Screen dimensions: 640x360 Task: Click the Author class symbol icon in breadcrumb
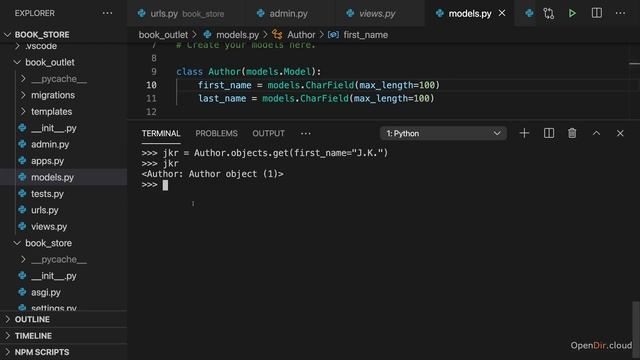277,35
